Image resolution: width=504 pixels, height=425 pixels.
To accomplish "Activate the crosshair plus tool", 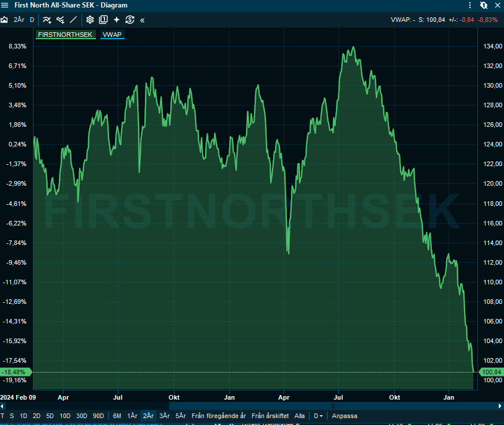I will tap(117, 20).
